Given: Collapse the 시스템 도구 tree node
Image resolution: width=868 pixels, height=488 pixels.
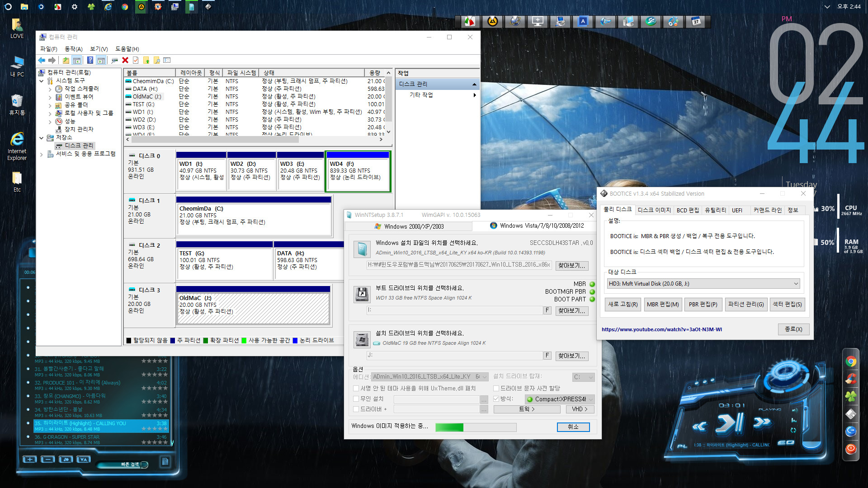Looking at the screenshot, I should tap(42, 81).
